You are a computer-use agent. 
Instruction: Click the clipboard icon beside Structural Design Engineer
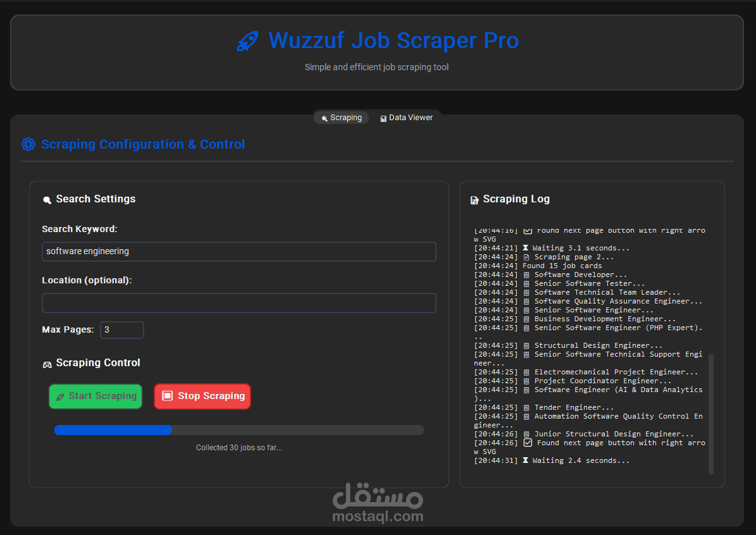click(526, 345)
